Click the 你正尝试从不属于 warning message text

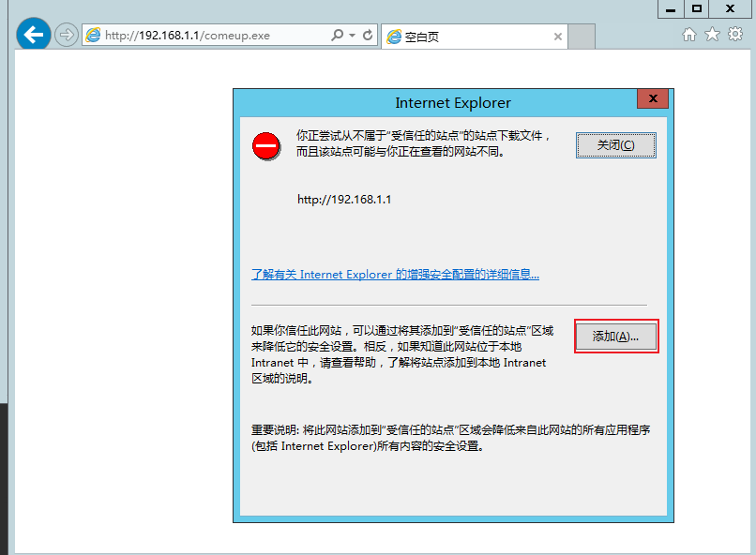click(x=423, y=143)
